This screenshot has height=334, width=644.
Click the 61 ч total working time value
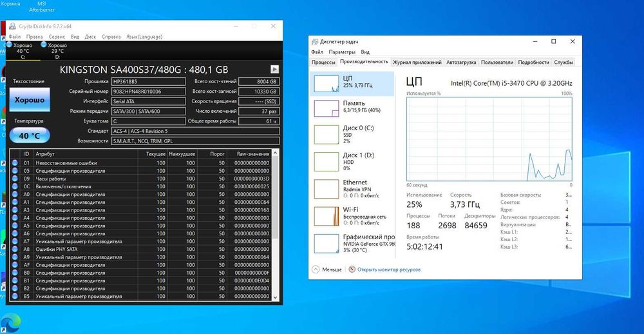pyautogui.click(x=259, y=121)
